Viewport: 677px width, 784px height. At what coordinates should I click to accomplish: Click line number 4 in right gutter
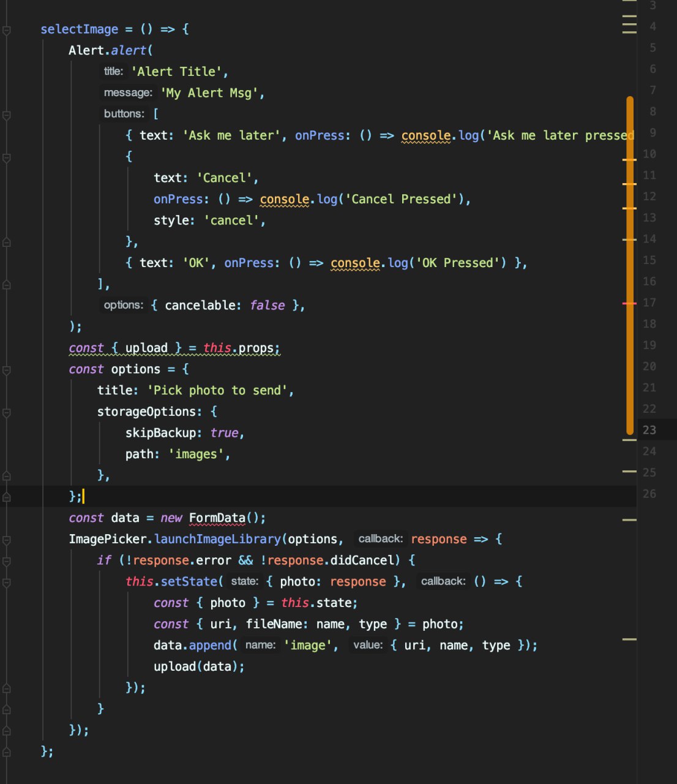point(653,26)
